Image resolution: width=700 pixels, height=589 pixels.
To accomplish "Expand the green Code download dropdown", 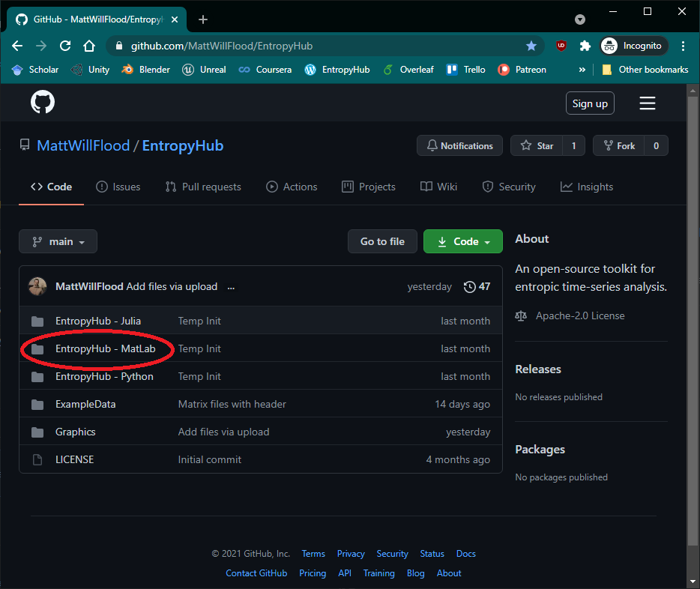I will tap(463, 241).
